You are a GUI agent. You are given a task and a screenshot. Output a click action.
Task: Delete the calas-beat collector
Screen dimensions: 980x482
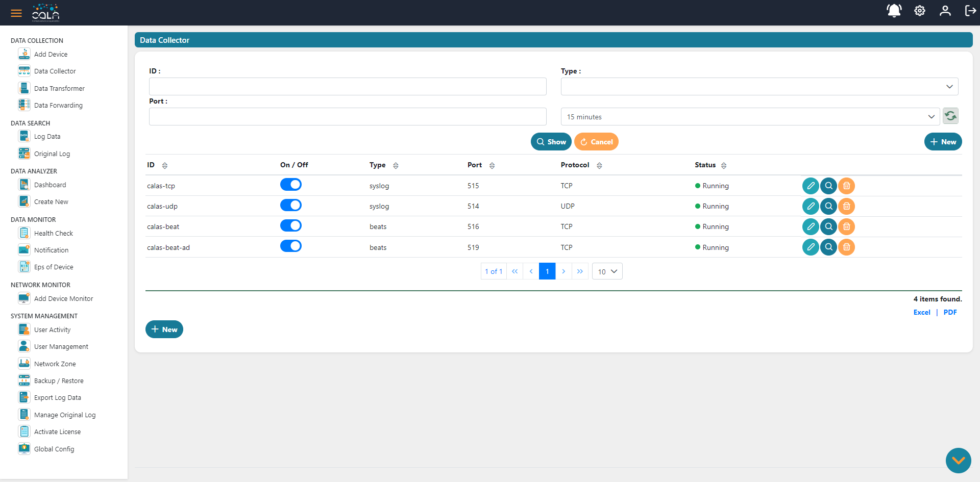coord(846,226)
